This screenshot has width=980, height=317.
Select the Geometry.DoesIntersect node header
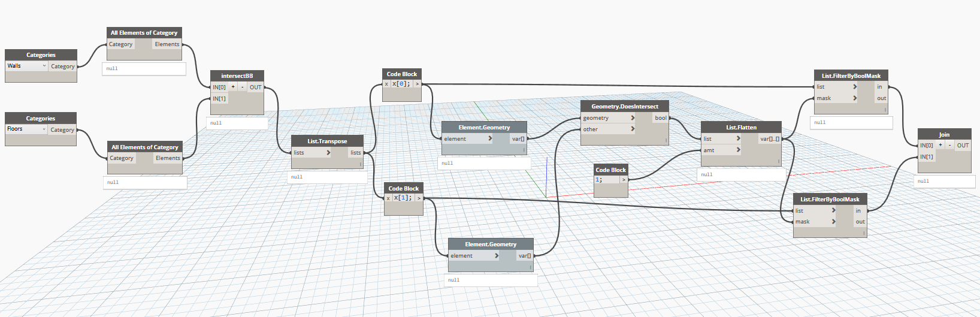coord(624,106)
